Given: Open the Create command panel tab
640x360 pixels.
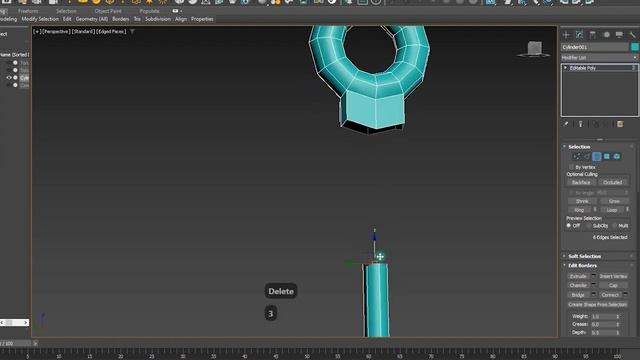Looking at the screenshot, I should (x=566, y=35).
